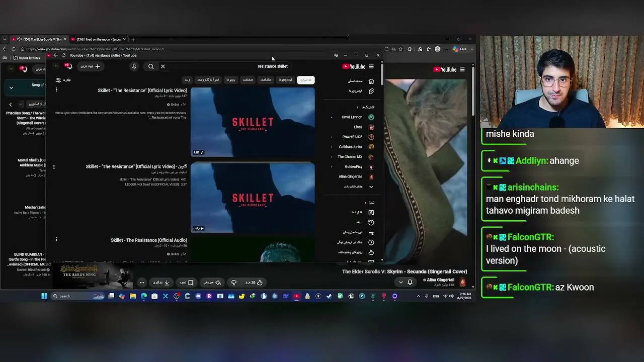Open more actions ellipsis under Skyrim video
This screenshot has height=362, width=644.
[142, 283]
